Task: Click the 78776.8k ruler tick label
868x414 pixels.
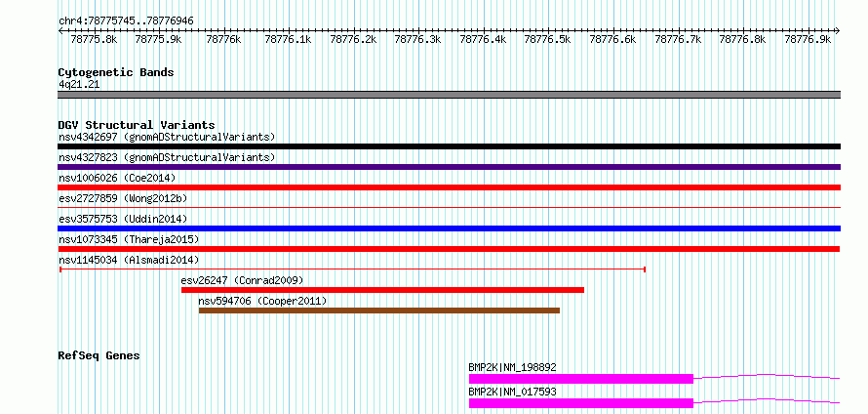Action: [742, 39]
